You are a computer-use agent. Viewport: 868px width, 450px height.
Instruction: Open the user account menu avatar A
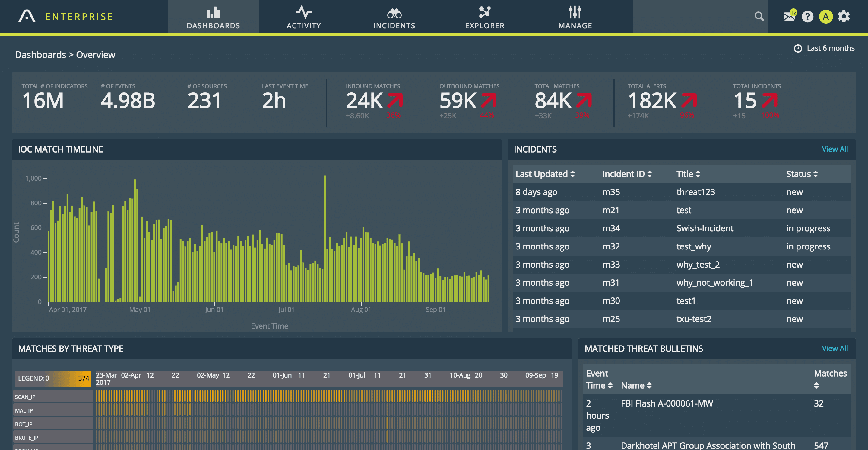[825, 16]
